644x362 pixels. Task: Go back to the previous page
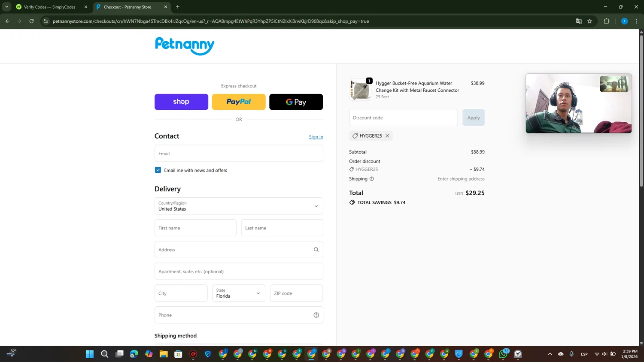pyautogui.click(x=7, y=21)
